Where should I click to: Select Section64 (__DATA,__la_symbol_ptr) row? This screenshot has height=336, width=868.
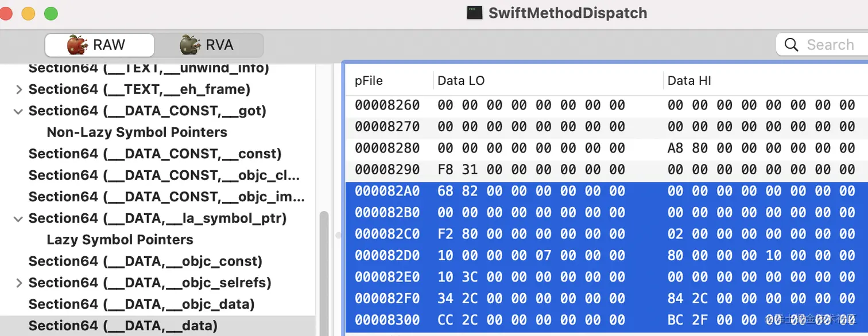[157, 218]
